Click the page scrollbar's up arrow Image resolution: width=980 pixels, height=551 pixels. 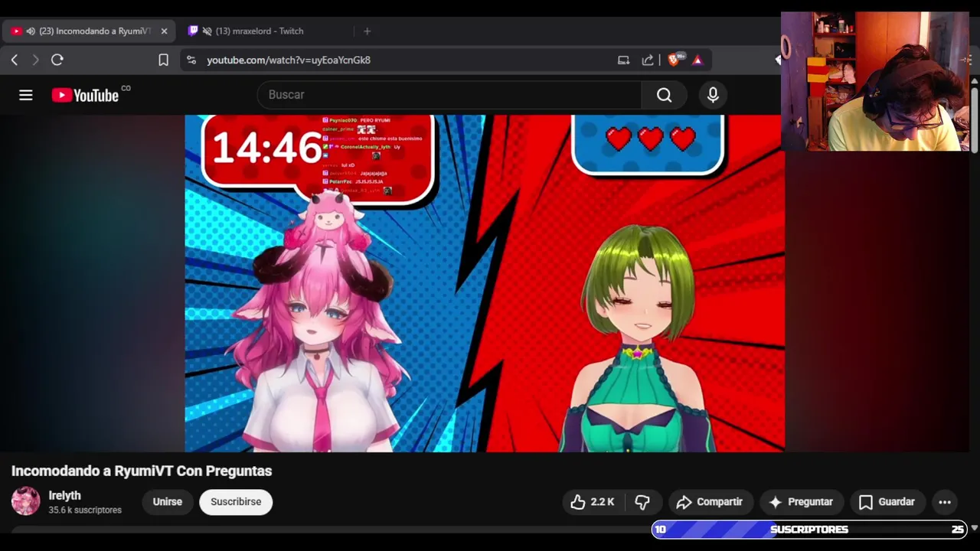click(x=975, y=81)
